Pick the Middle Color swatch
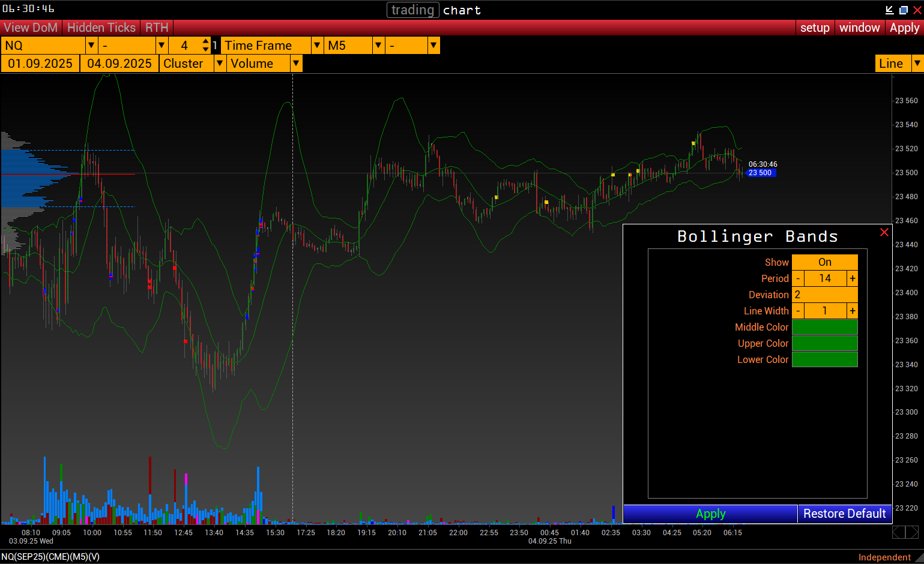The image size is (924, 564). 824,327
